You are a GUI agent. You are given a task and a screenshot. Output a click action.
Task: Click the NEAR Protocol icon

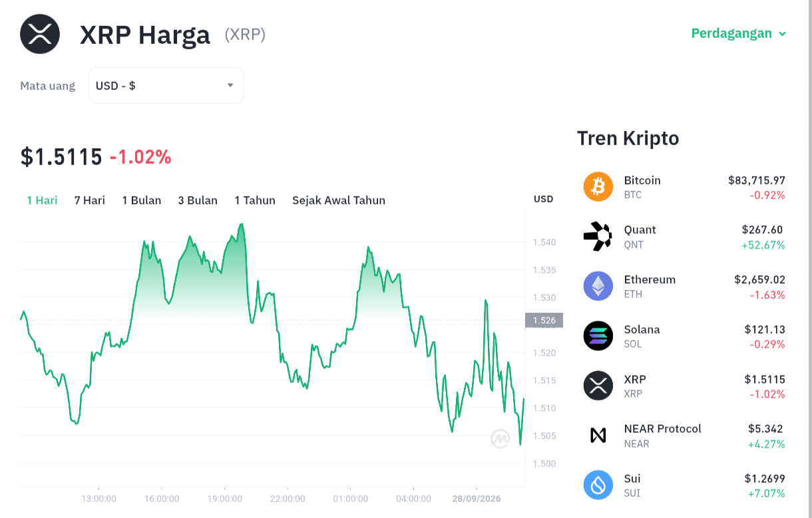598,435
